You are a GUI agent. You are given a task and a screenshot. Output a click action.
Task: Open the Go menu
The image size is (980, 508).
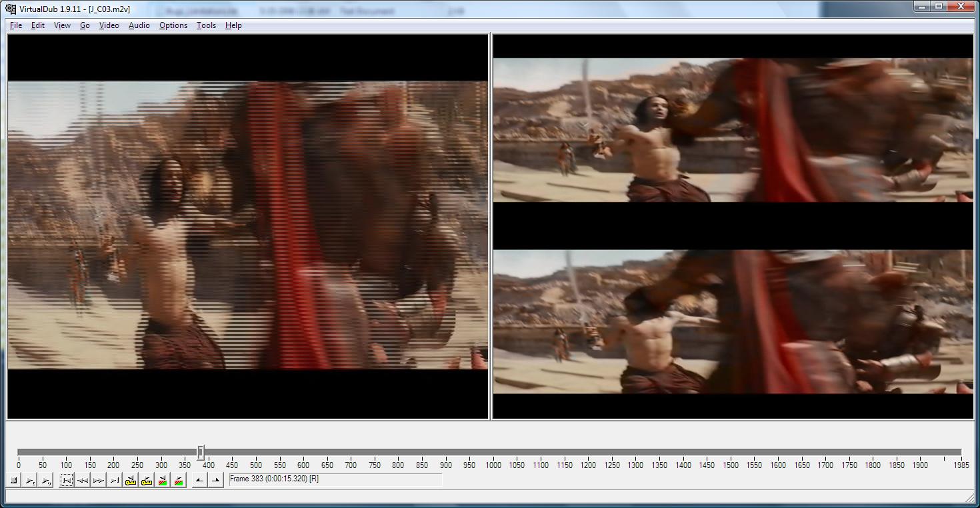[x=85, y=25]
